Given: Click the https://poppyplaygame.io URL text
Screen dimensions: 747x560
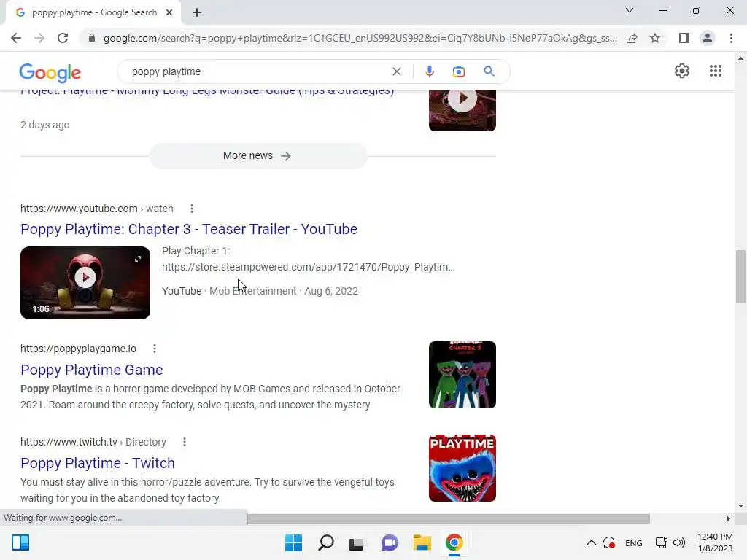Looking at the screenshot, I should [x=78, y=349].
